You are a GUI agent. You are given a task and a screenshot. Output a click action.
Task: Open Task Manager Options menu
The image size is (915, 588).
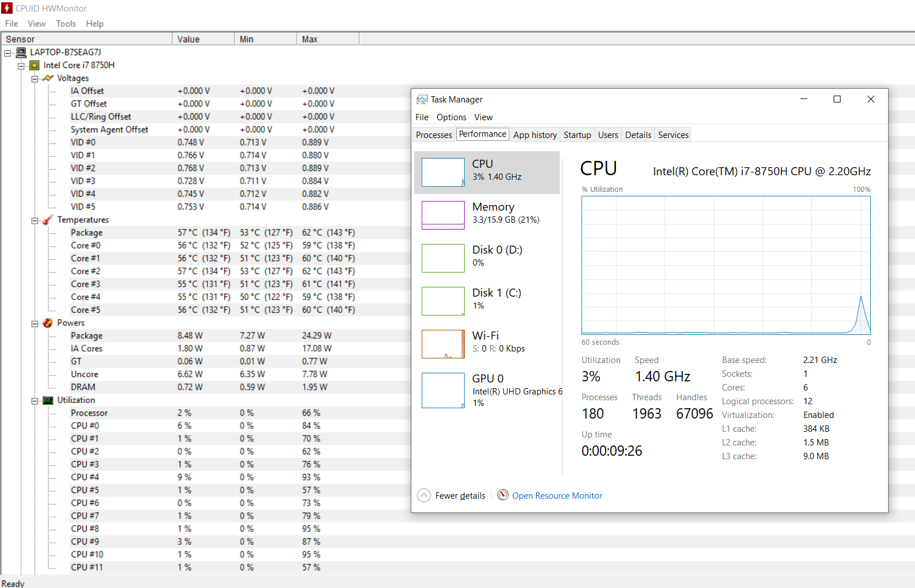point(451,117)
